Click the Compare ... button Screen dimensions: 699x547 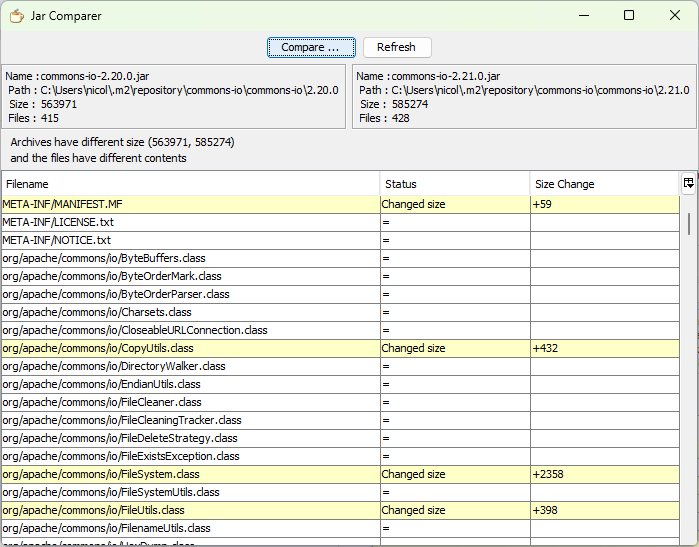tap(311, 47)
